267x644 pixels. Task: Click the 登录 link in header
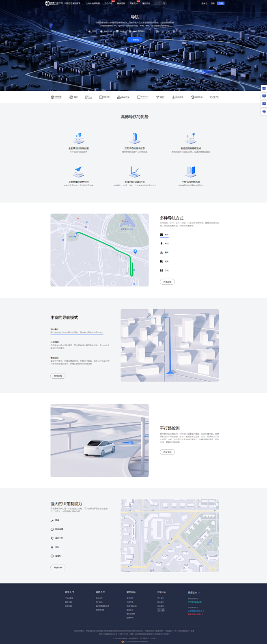coord(213,3)
